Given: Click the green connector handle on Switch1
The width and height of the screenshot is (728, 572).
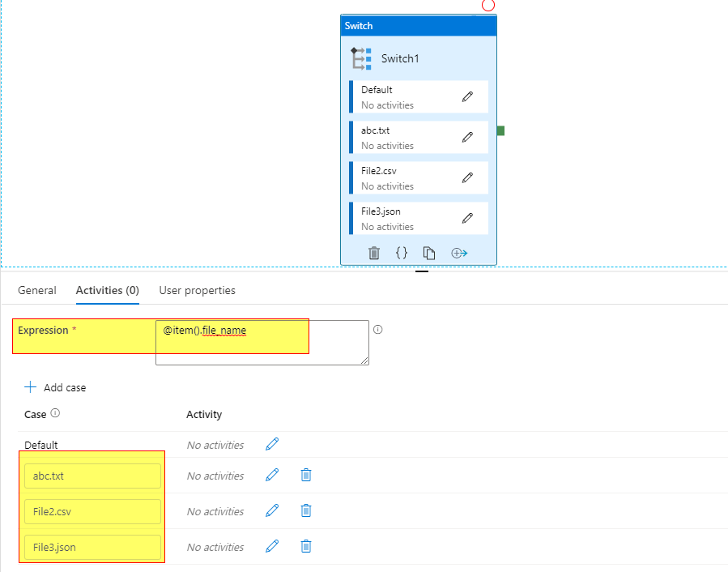Looking at the screenshot, I should click(499, 129).
